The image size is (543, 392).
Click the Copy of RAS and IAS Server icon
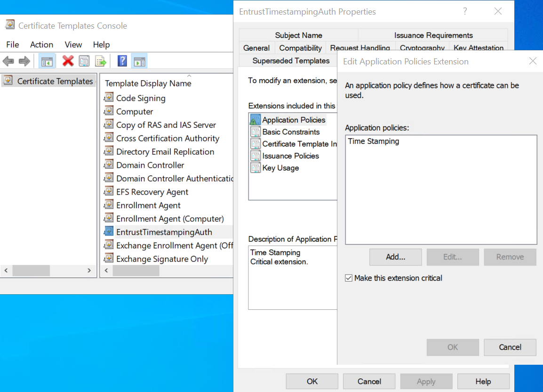coord(109,124)
